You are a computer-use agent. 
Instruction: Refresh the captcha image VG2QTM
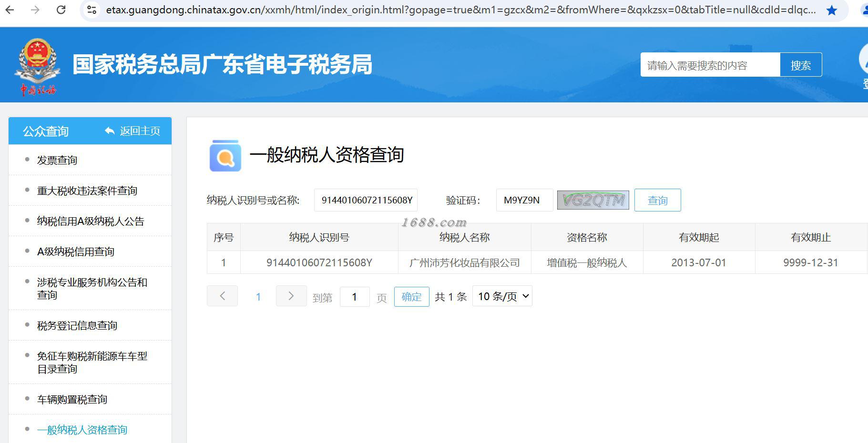tap(593, 200)
